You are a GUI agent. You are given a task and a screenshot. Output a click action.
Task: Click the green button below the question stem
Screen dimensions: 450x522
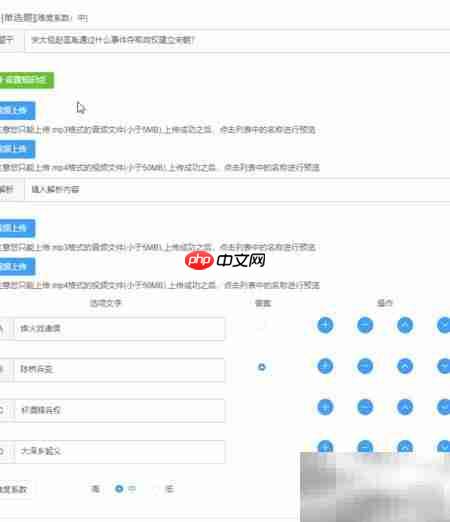point(26,80)
